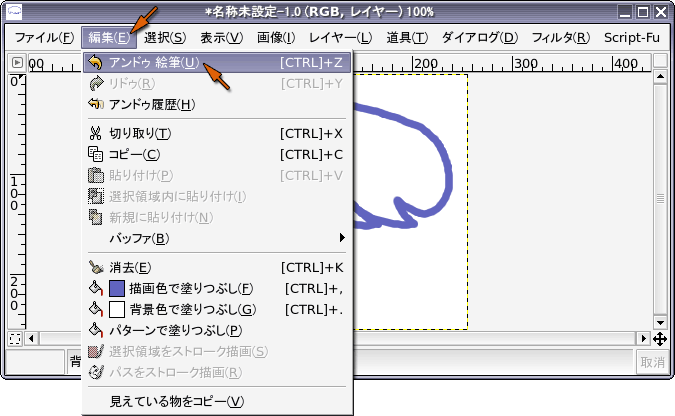Select バッファ menu entry

tap(217, 238)
